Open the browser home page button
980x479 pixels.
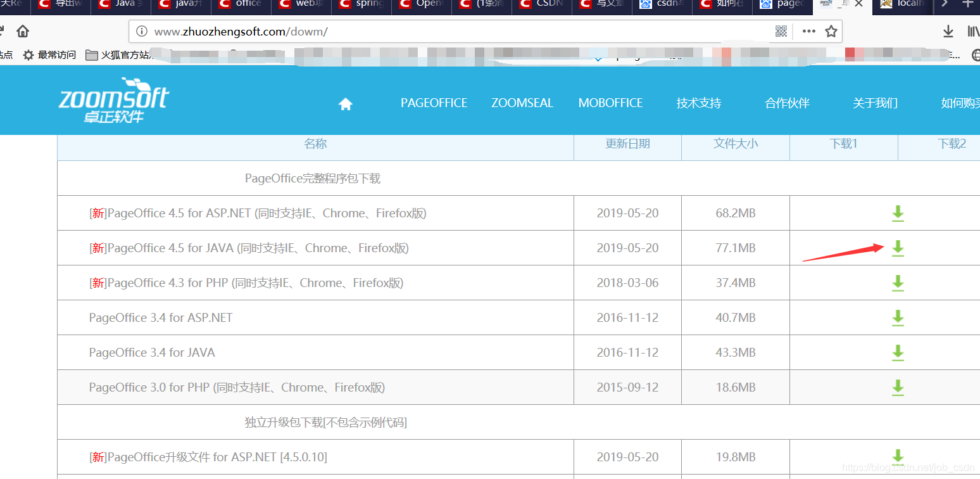point(23,31)
